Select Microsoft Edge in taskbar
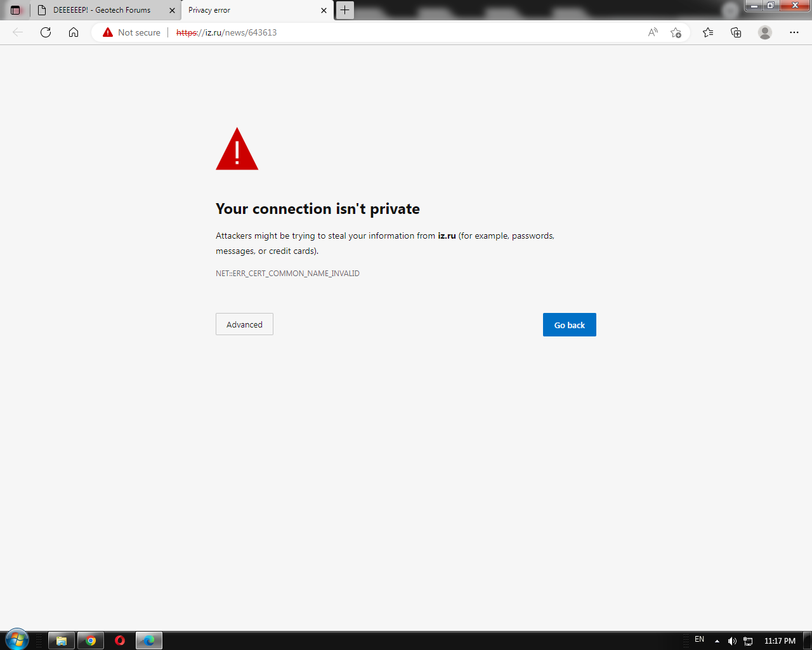Viewport: 812px width, 650px height. 149,640
